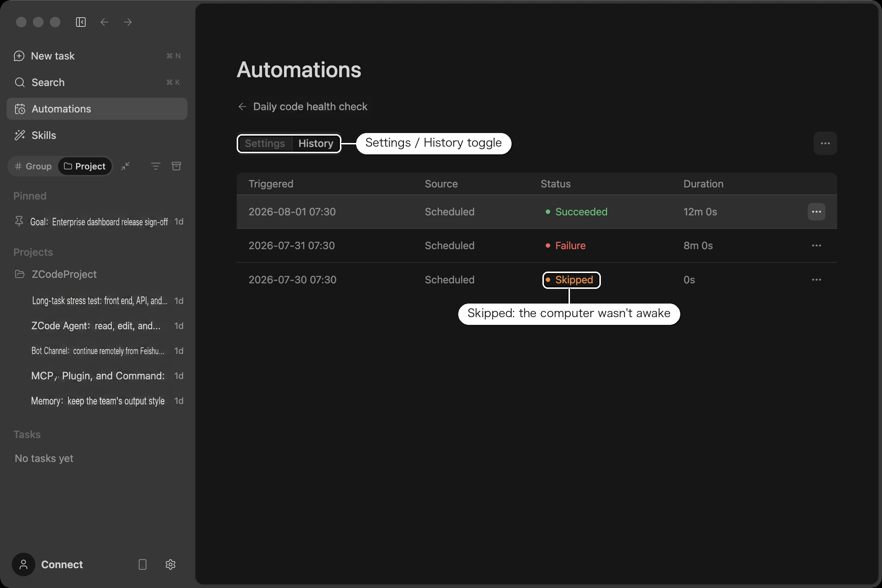Select the 2026-07-31 07:30 run entry
The height and width of the screenshot is (588, 882).
point(537,245)
